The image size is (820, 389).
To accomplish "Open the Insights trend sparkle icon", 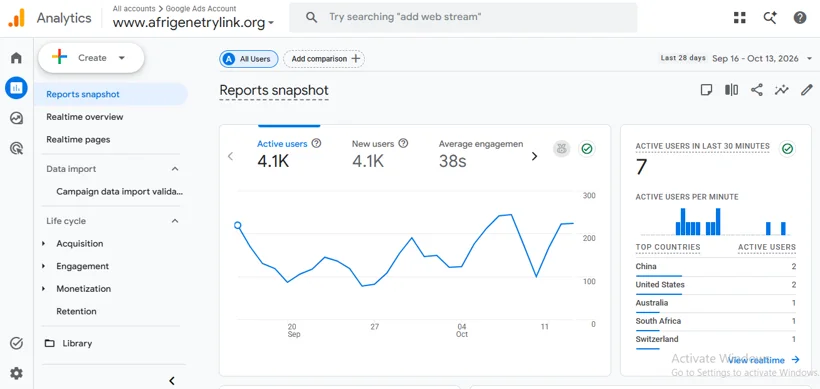I will (781, 90).
